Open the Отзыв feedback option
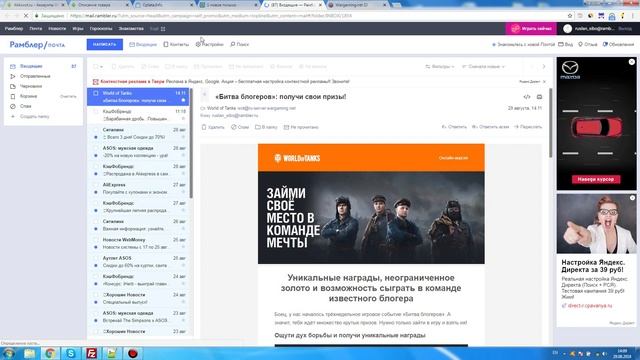Viewport: 640px width, 360px height. pyautogui.click(x=587, y=44)
